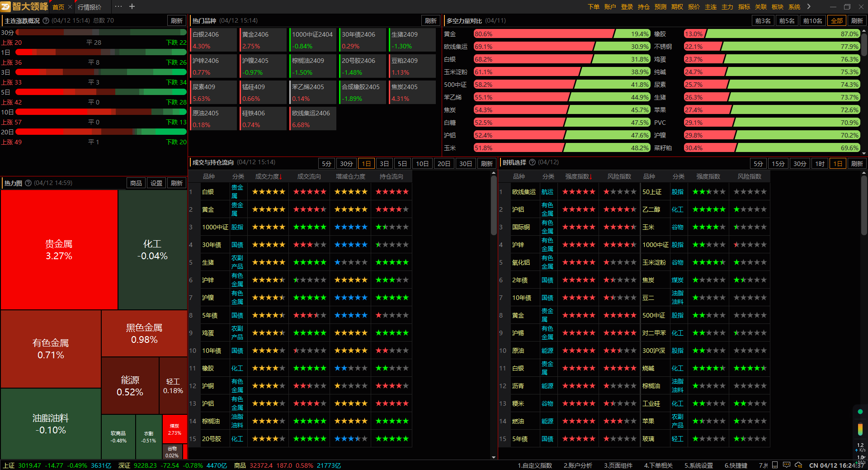The image size is (868, 470).
Task: Click 欧线集运 red 强度指数 stars
Action: point(579,192)
